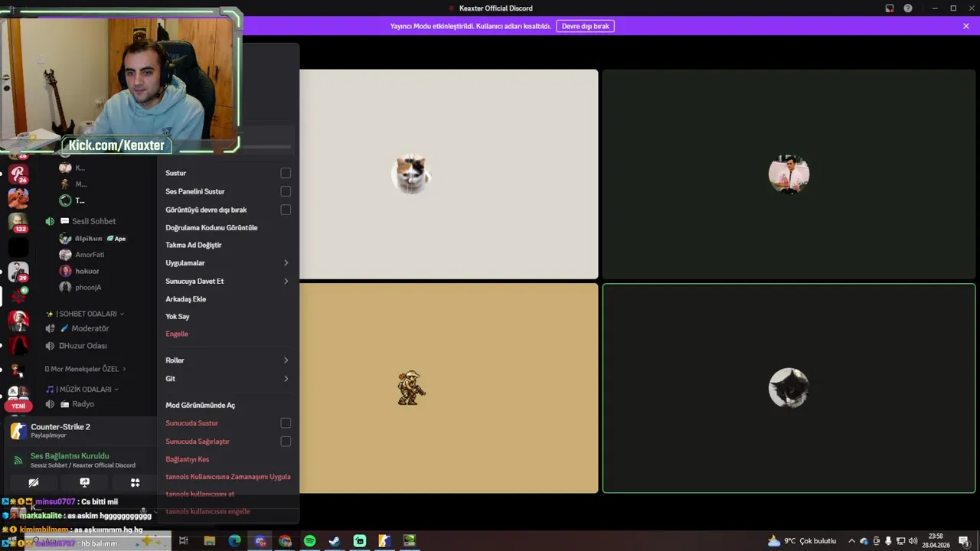This screenshot has width=980, height=551.
Task: Collapse the SOHBET ODALARI category
Action: [84, 314]
